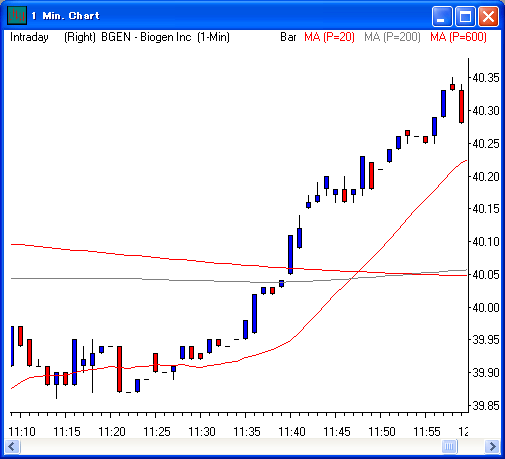
Task: Click the (Right) axis label
Action: pyautogui.click(x=80, y=37)
